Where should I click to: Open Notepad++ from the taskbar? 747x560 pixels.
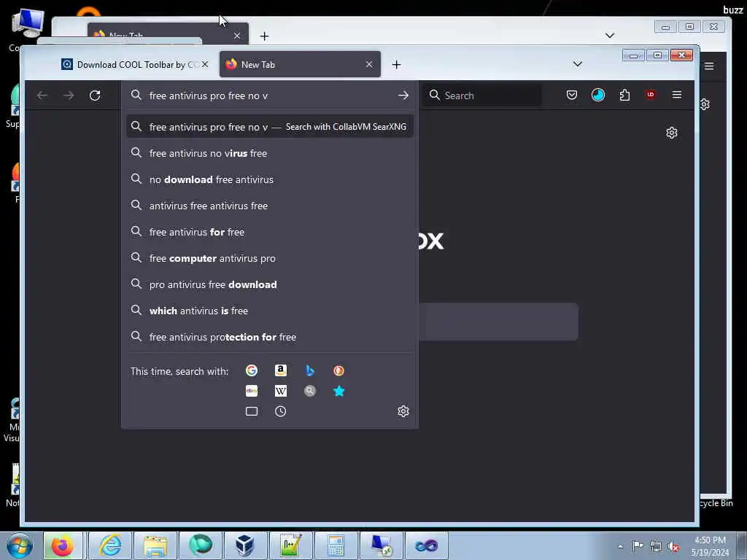[x=290, y=545]
